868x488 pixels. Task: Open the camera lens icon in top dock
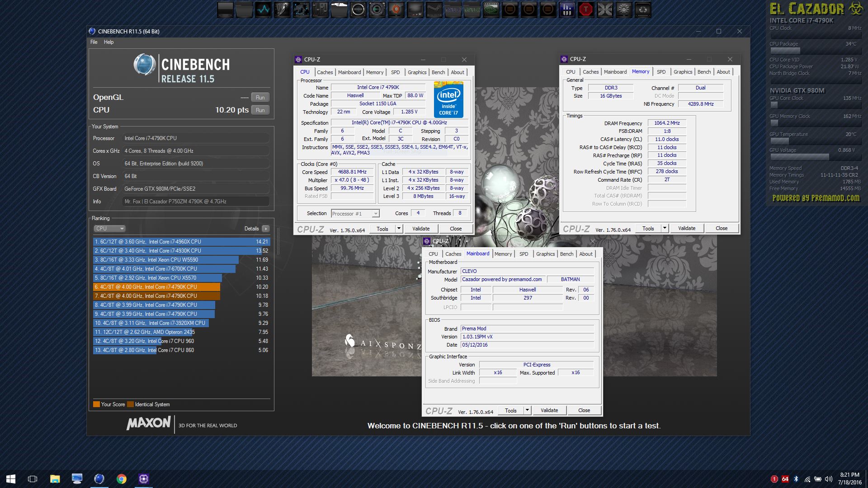(377, 9)
